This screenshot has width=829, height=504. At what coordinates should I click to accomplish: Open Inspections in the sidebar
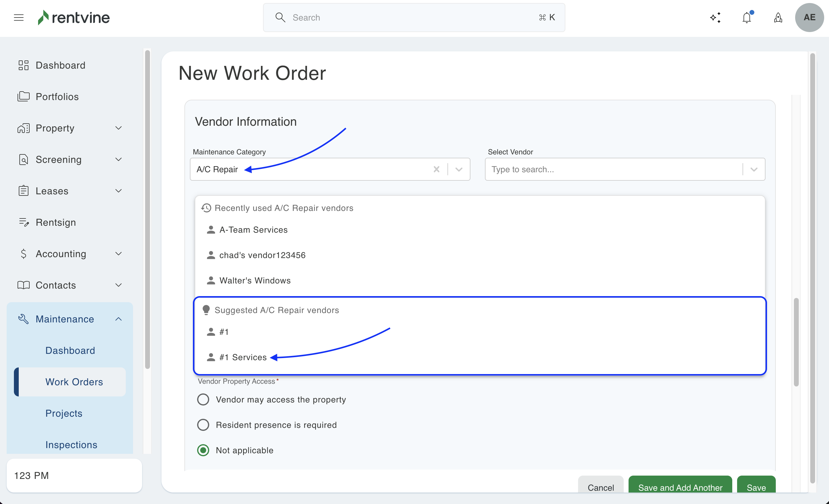pyautogui.click(x=71, y=444)
